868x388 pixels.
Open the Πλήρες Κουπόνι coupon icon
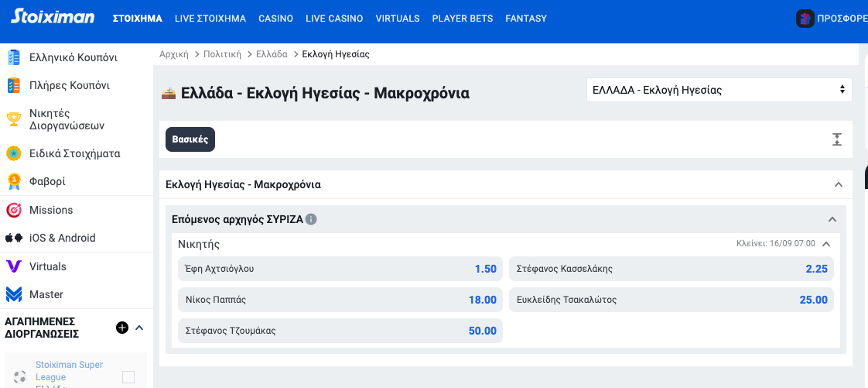(14, 85)
